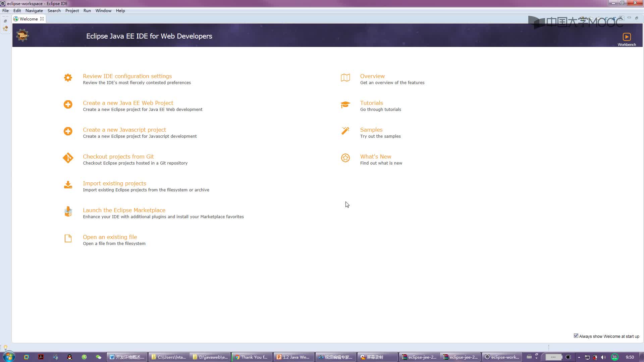Viewport: 644px width, 362px height.
Task: Click the volume speaker tray icon
Action: tap(603, 357)
